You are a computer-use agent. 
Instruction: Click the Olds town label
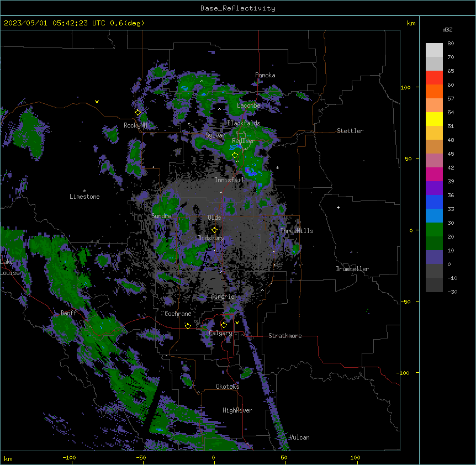tap(214, 218)
